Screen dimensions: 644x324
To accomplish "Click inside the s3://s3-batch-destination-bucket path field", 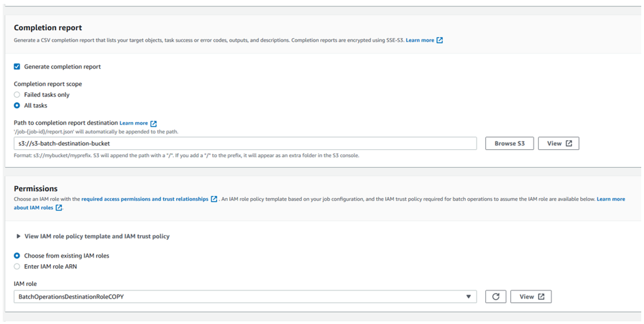I will click(244, 143).
